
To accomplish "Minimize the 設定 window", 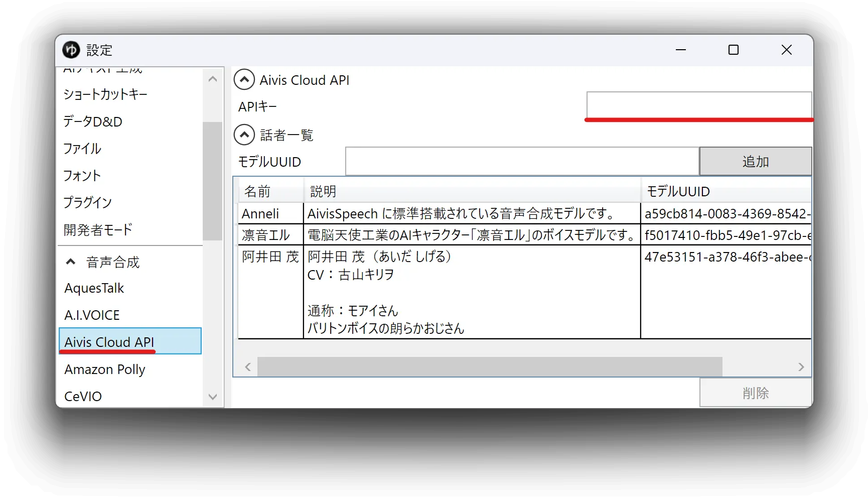I will pos(681,50).
